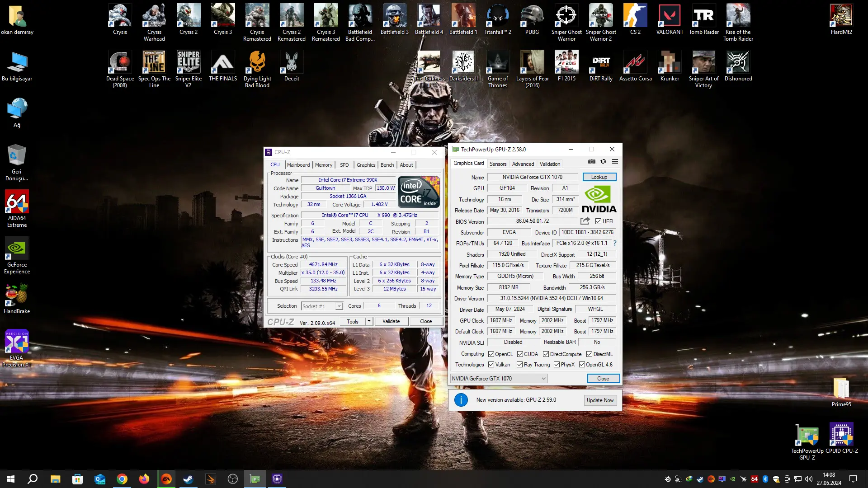Viewport: 868px width, 488px height.
Task: Select the HandBrake desktop icon
Action: pyautogui.click(x=17, y=299)
